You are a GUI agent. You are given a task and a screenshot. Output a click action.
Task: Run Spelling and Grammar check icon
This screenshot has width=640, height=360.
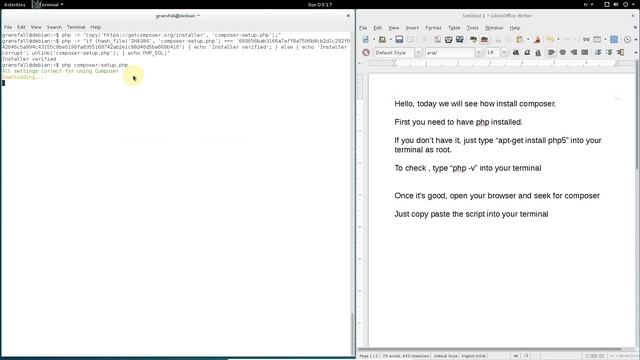coord(473,40)
